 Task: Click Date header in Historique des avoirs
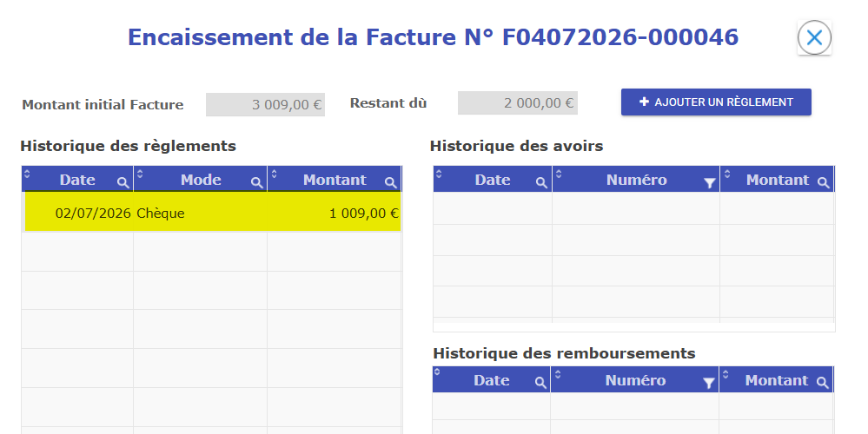[x=492, y=180]
